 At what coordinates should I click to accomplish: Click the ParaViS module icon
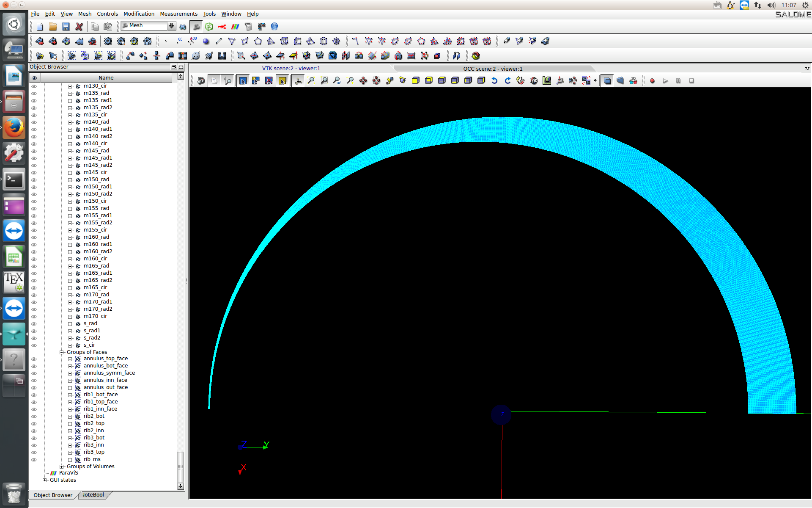pos(235,27)
